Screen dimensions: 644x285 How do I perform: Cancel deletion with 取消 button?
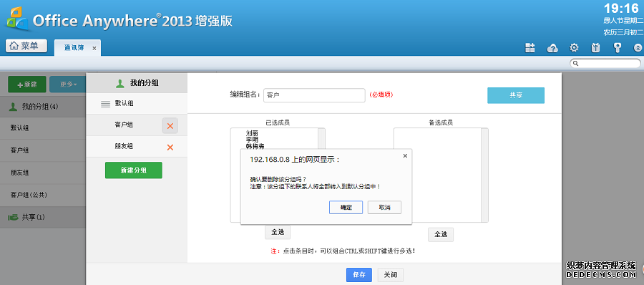point(384,208)
